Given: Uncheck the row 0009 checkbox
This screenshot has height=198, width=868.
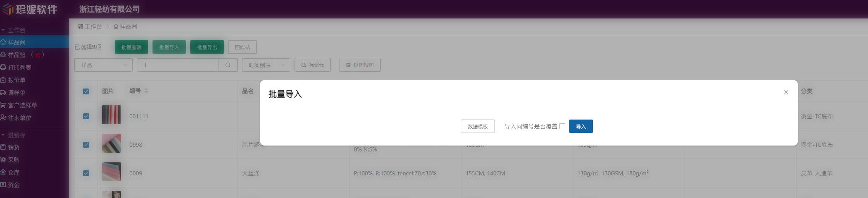Looking at the screenshot, I should (x=86, y=173).
